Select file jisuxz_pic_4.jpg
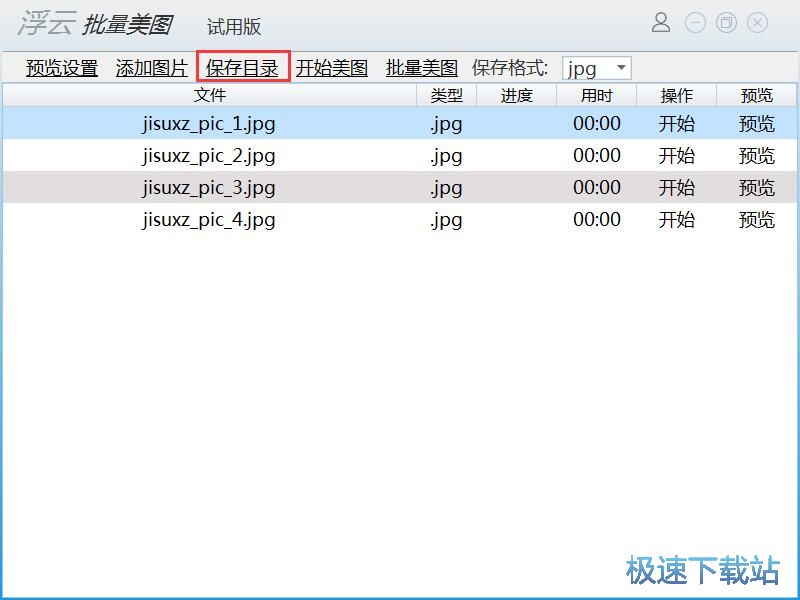 coord(209,220)
